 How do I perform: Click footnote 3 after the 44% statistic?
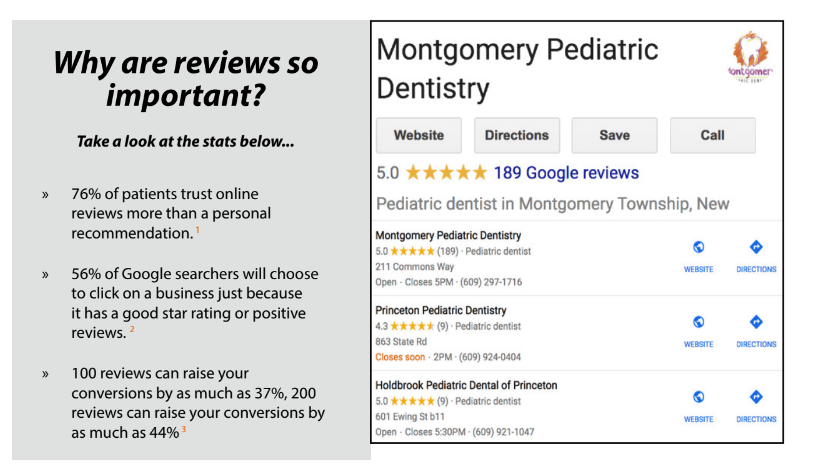184,429
